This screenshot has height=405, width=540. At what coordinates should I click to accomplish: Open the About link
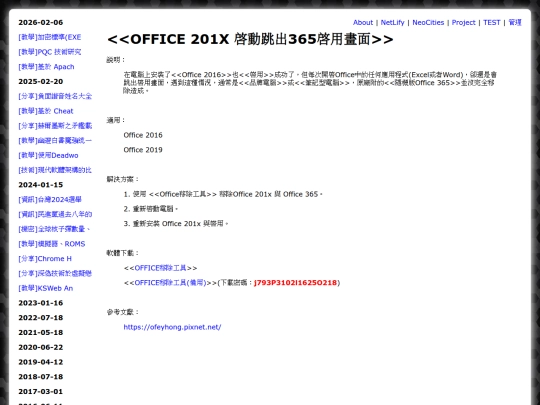click(x=363, y=22)
